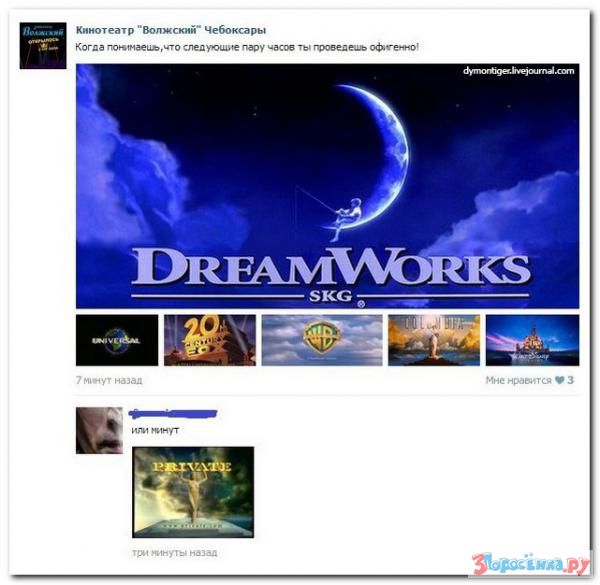Screen dimensions: 600x585
Task: Open the commenter's profile avatar
Action: tap(98, 430)
